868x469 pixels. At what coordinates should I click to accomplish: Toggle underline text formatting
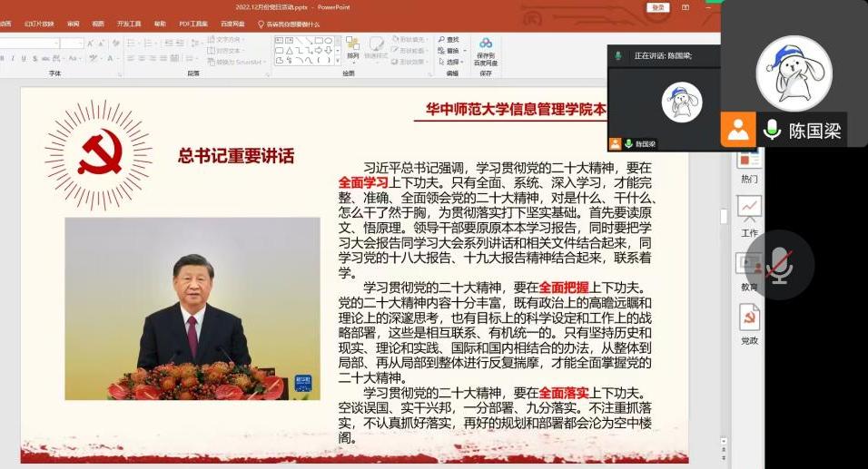(x=25, y=59)
